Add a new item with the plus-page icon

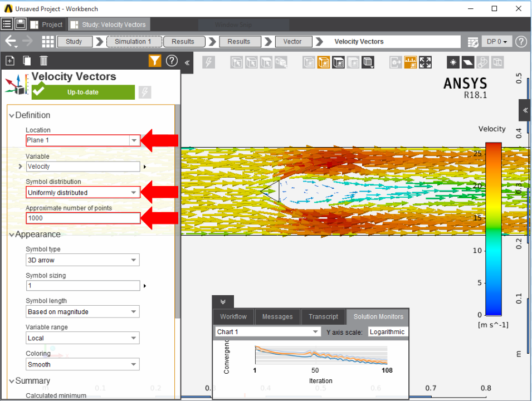10,61
